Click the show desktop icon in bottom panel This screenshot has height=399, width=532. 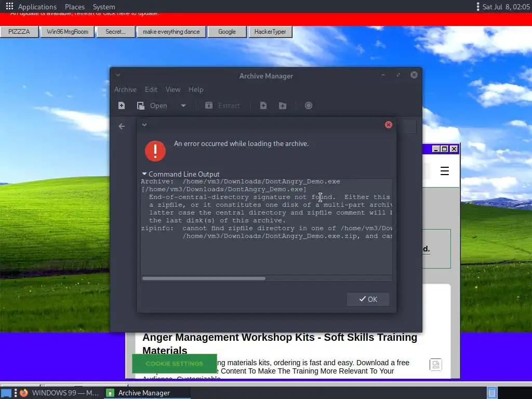tap(6, 393)
